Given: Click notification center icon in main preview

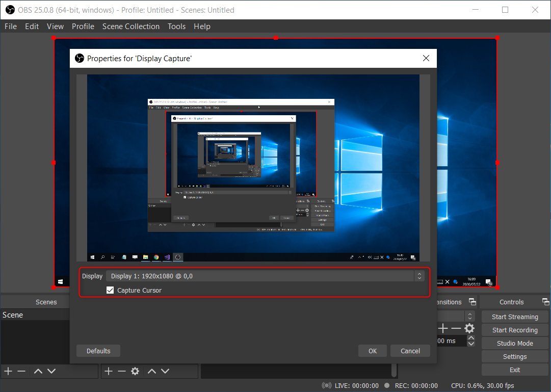Looking at the screenshot, I should 488,282.
